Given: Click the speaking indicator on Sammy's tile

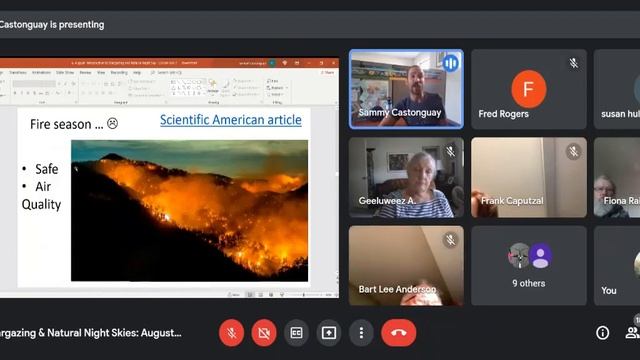Looking at the screenshot, I should (451, 63).
